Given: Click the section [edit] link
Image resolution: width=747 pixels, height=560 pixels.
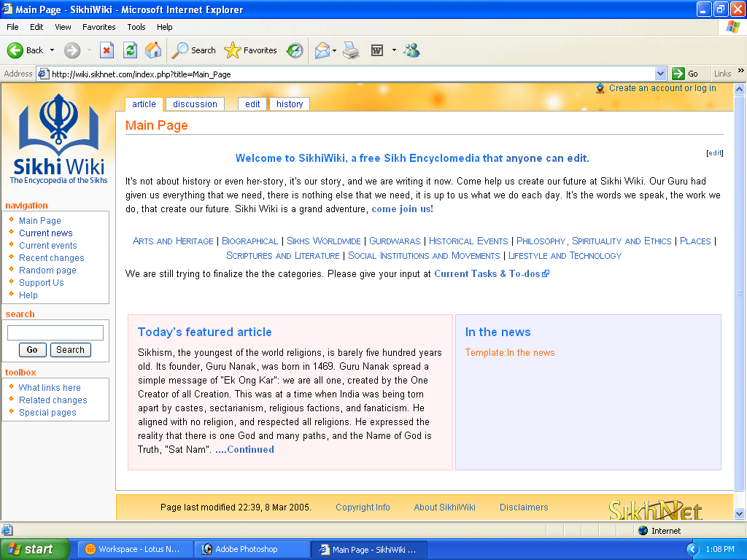Looking at the screenshot, I should 715,153.
